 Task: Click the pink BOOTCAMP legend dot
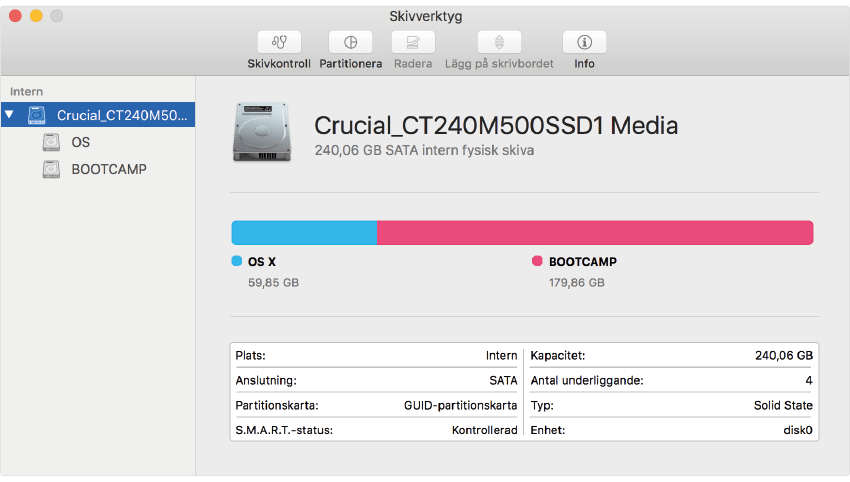[x=537, y=261]
